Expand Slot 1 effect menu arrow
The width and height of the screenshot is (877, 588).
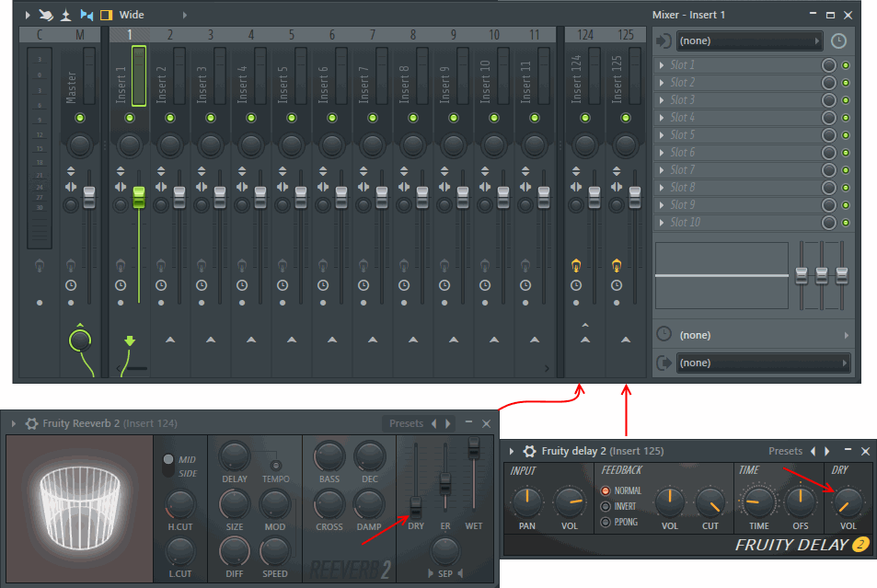coord(661,65)
